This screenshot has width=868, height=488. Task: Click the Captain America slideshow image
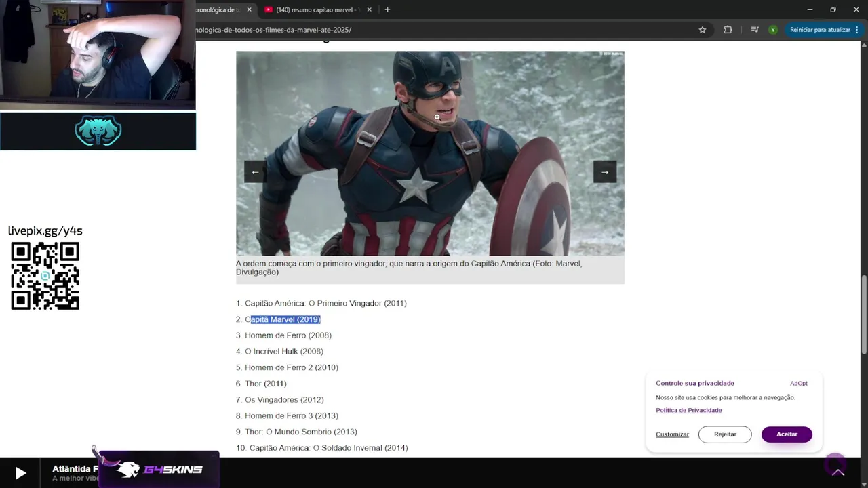(430, 153)
